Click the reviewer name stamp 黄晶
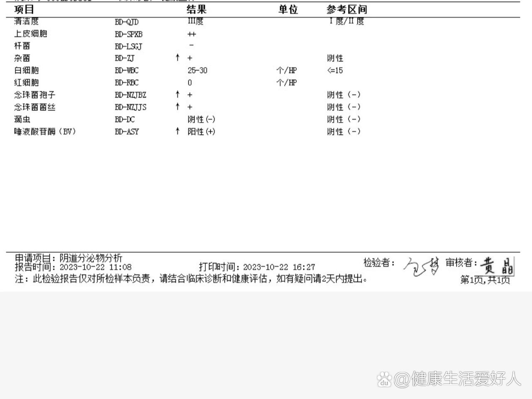The width and height of the screenshot is (532, 399). pos(497,266)
